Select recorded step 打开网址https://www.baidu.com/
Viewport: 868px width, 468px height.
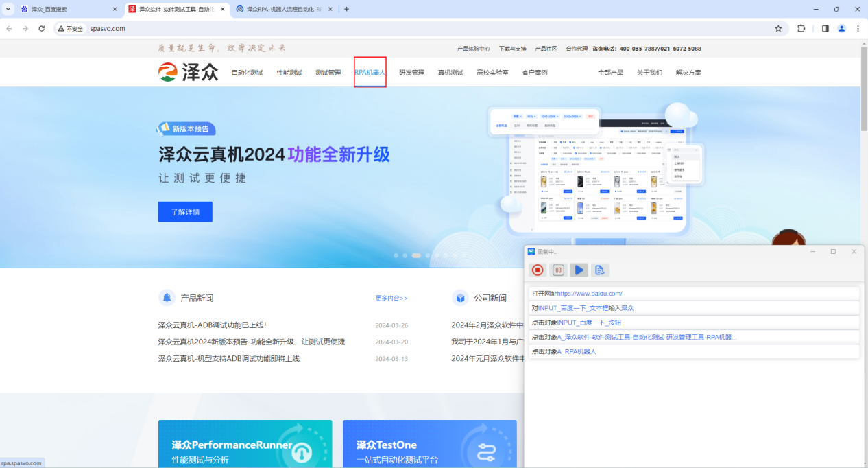pyautogui.click(x=694, y=294)
